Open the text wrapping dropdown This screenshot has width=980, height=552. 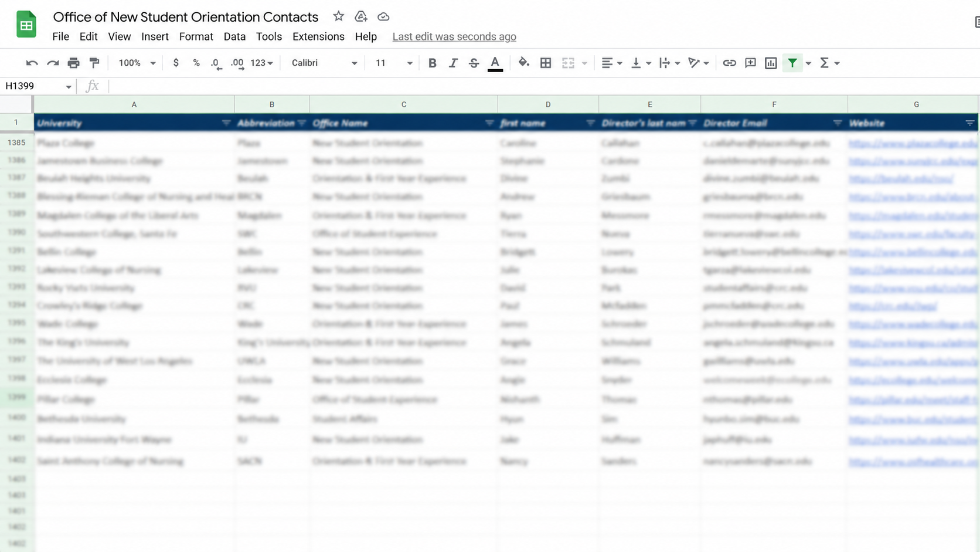669,63
